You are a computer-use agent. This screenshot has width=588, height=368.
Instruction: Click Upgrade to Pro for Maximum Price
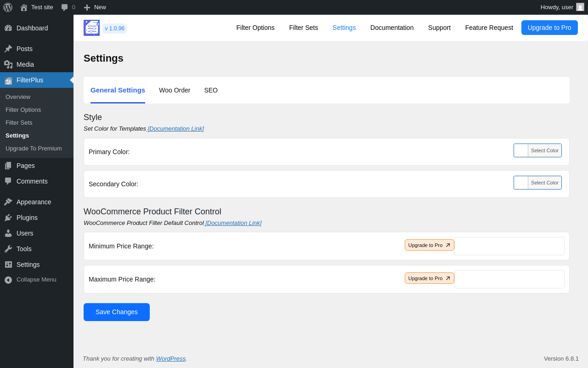click(x=430, y=278)
